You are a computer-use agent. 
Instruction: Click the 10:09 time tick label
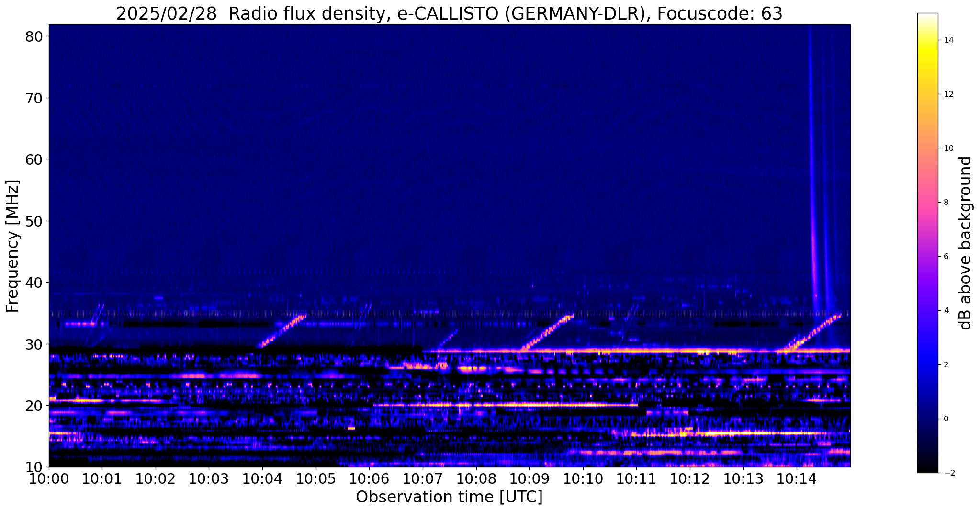[x=529, y=478]
